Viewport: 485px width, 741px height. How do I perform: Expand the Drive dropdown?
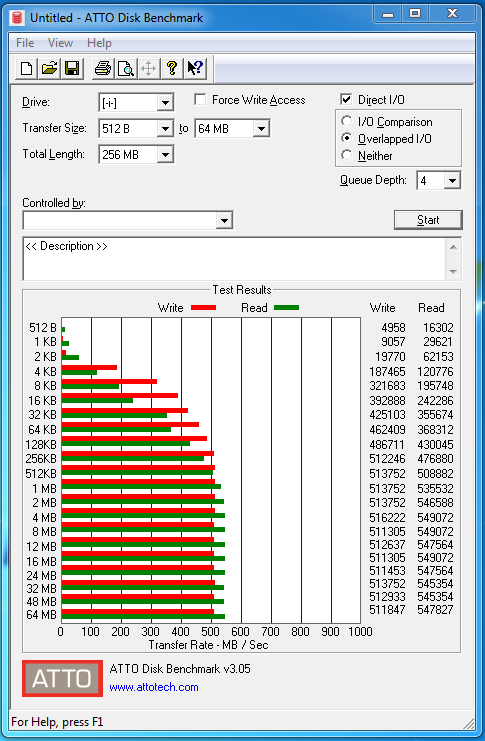[165, 103]
